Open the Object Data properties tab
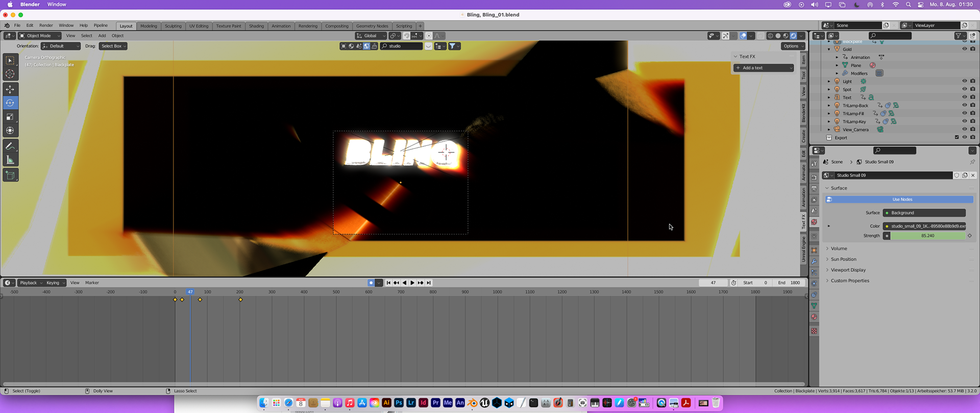 click(814, 306)
